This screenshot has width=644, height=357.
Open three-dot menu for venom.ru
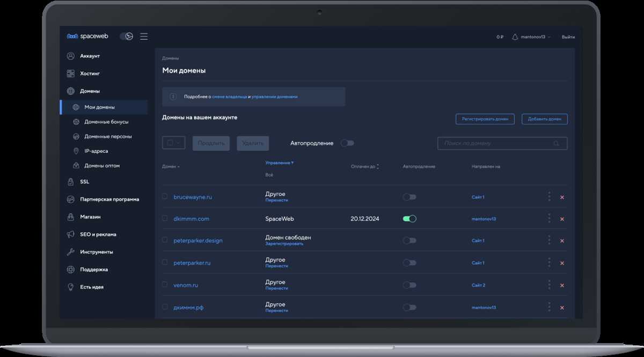[x=549, y=285]
